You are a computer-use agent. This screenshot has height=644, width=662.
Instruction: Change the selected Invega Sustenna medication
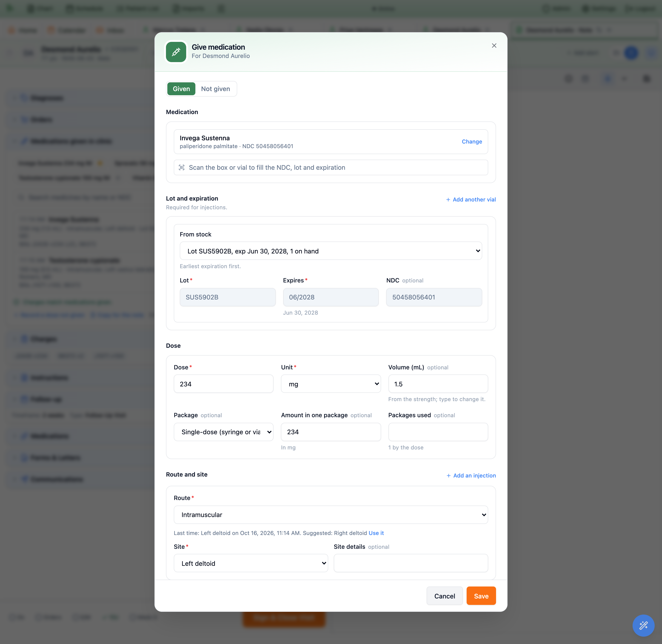472,142
